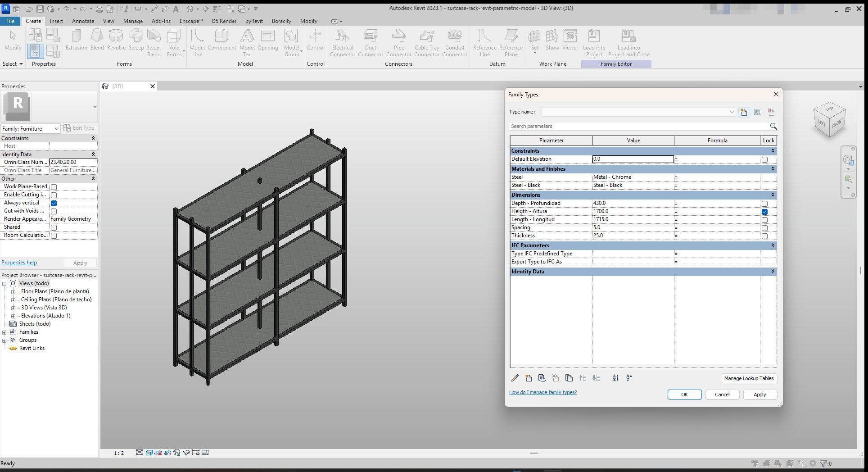The height and width of the screenshot is (472, 868).
Task: Add a Pipe Connector
Action: click(x=398, y=43)
